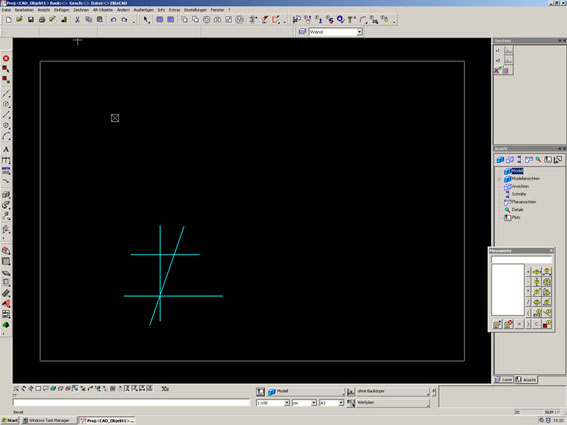Open the A3 paper size dropdown

(341, 403)
